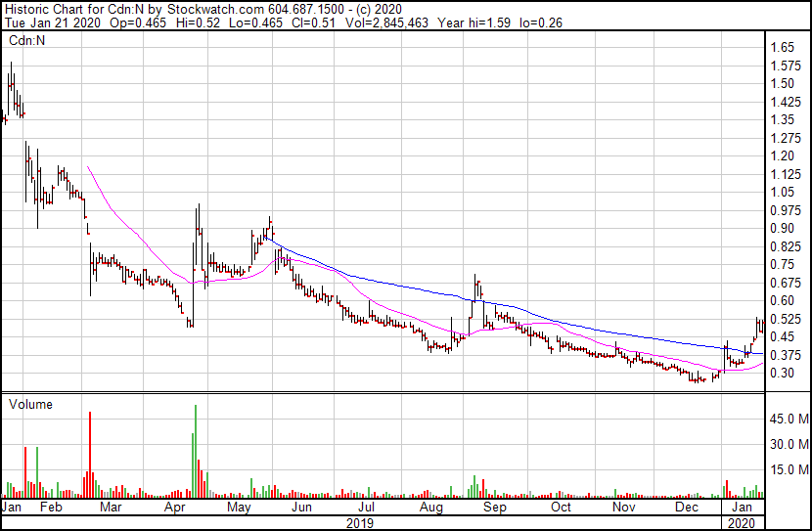Click the 'Dec' month label
Screen dimensions: 812x531
[687, 508]
